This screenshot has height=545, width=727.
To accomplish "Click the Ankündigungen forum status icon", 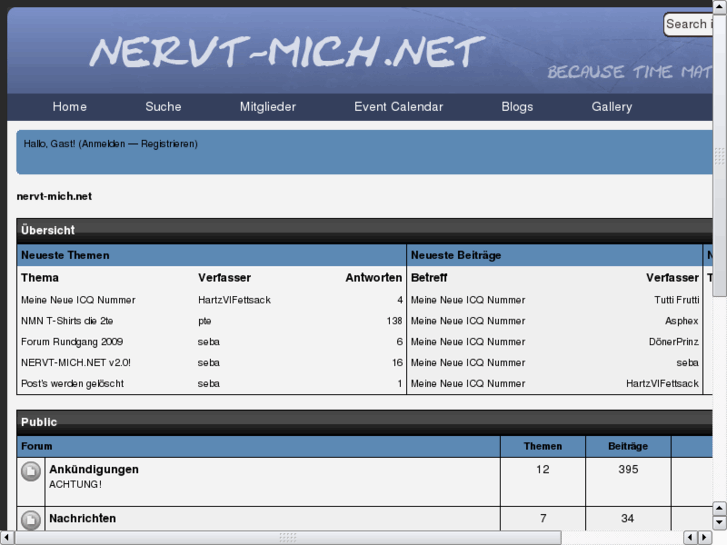I will 31,471.
